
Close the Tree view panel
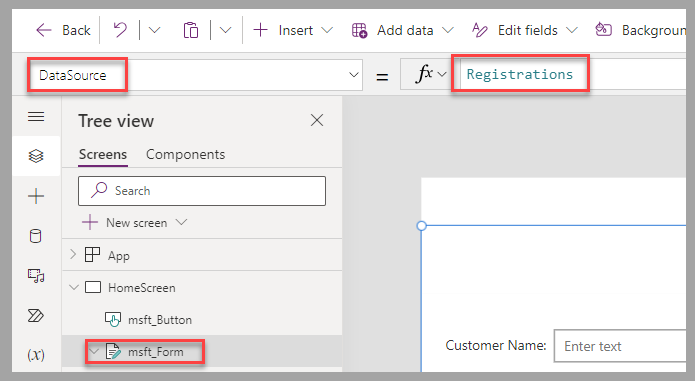[317, 120]
